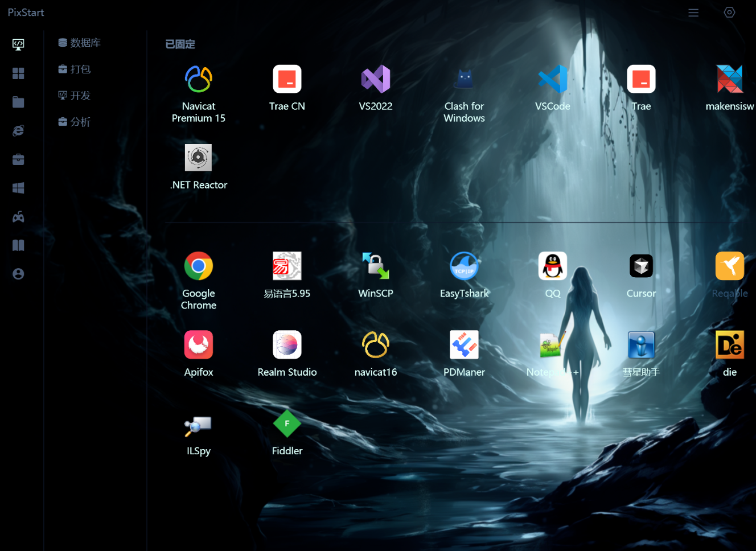Viewport: 756px width, 551px height.
Task: Launch QQ
Action: [x=553, y=266]
